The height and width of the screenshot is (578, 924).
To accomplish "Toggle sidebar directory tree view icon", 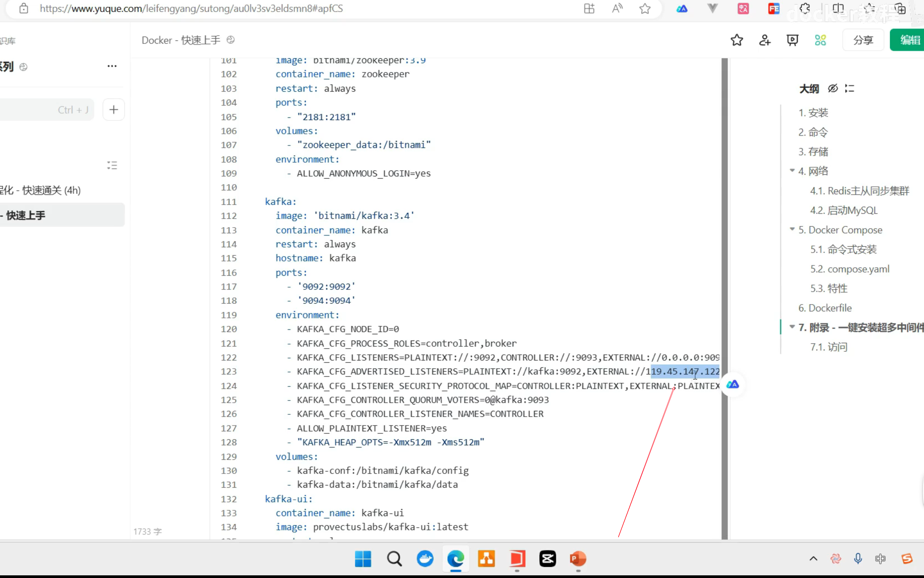I will click(x=112, y=165).
